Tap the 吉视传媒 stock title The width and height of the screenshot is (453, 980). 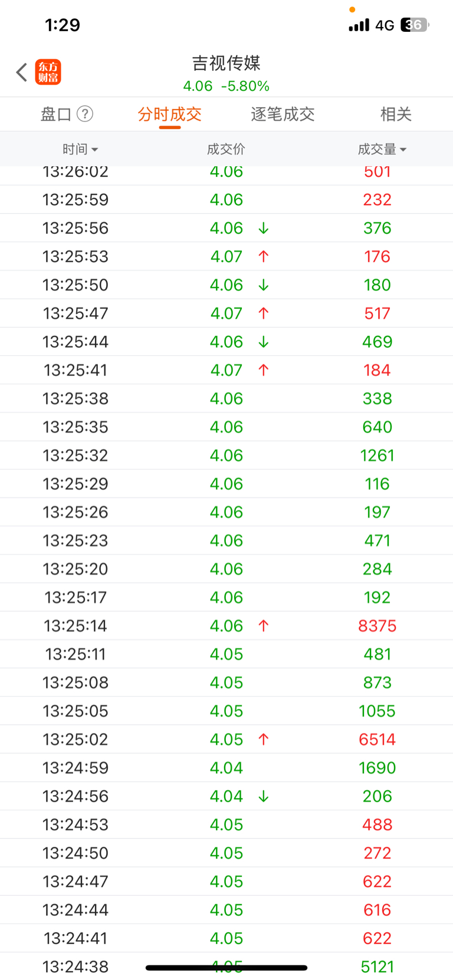[x=226, y=62]
